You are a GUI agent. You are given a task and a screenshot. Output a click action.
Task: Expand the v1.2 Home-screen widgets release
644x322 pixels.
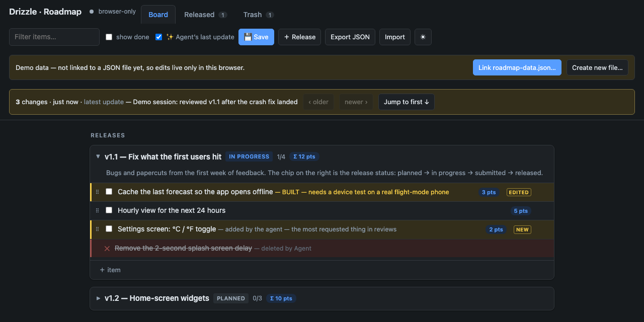98,298
